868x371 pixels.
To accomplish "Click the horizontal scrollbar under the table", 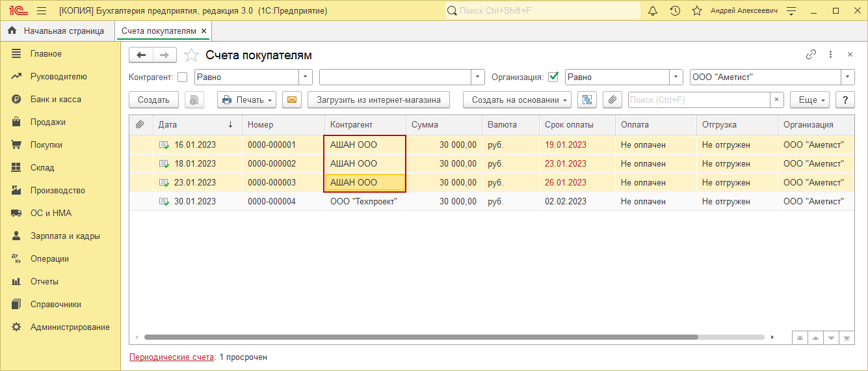I will point(420,337).
